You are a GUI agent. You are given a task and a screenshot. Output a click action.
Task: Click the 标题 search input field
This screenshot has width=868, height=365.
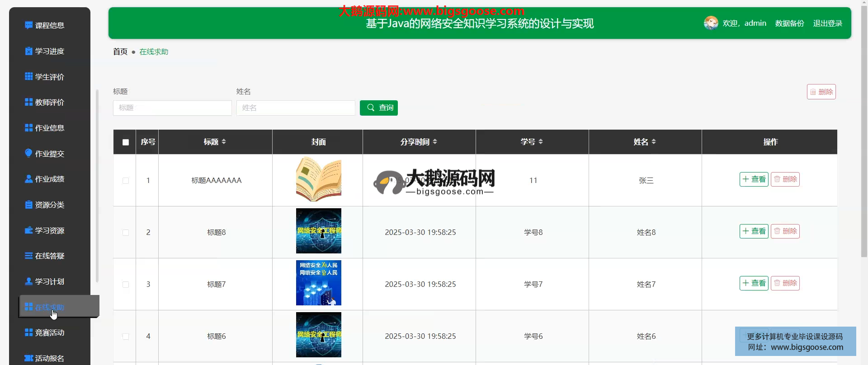coord(172,108)
